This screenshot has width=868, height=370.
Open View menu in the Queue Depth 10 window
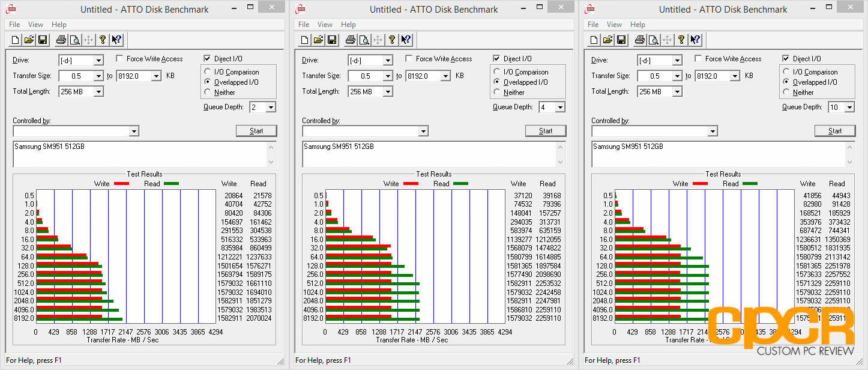pos(615,25)
